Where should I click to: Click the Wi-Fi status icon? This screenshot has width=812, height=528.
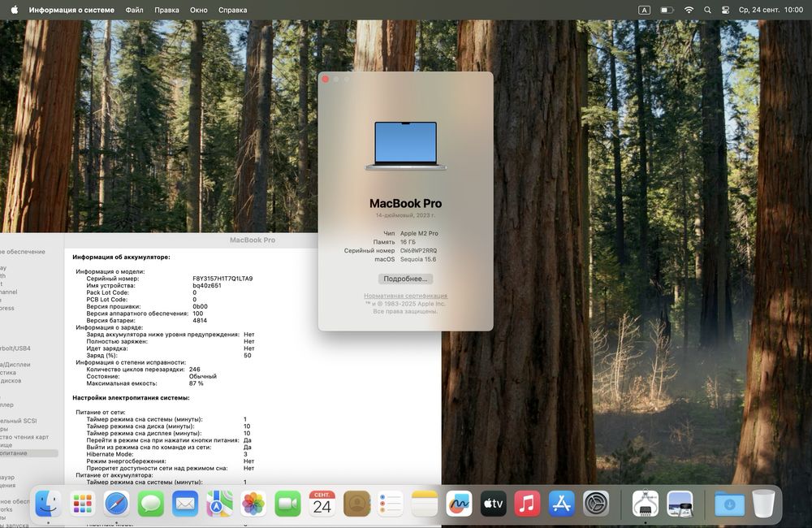(x=689, y=10)
